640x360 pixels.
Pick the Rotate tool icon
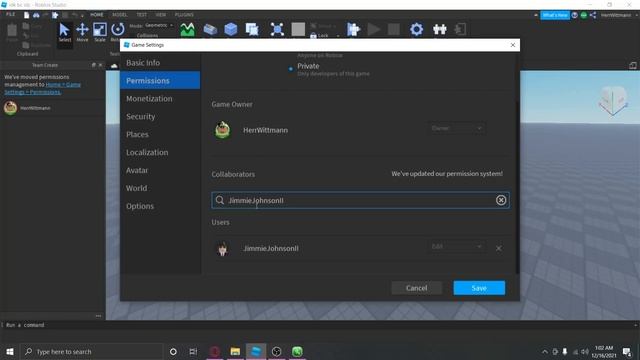click(117, 29)
